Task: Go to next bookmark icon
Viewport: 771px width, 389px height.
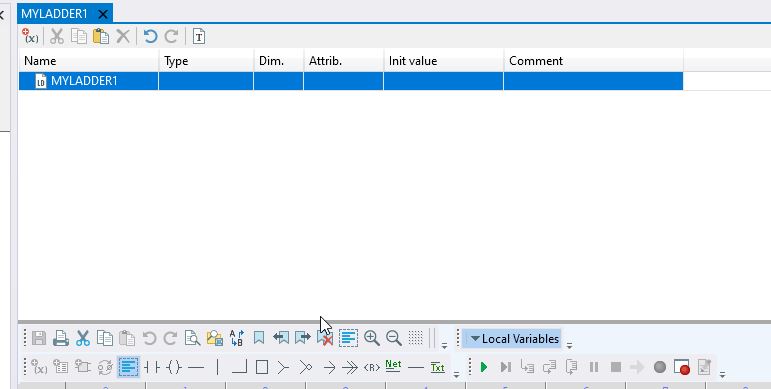Action: click(303, 337)
